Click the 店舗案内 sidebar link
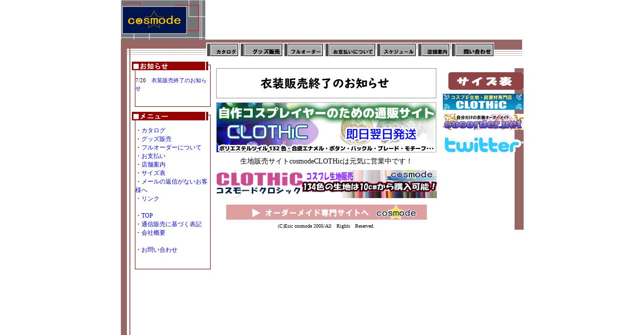 [153, 164]
